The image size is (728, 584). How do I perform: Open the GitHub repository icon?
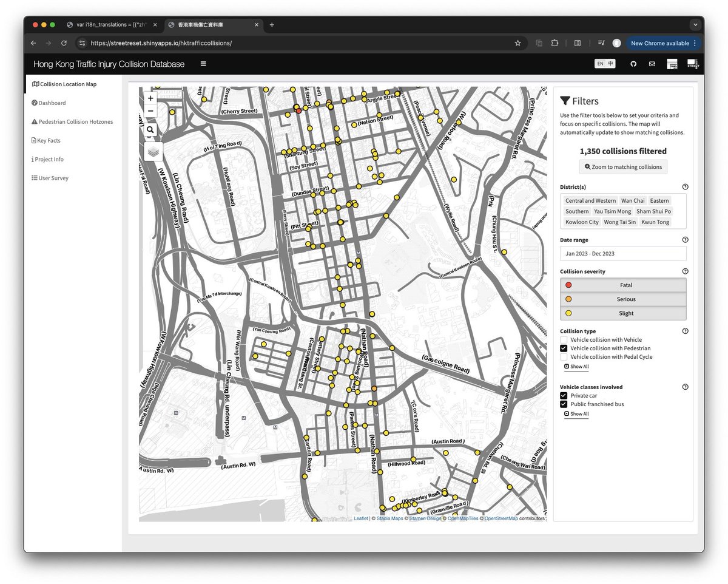coord(633,64)
